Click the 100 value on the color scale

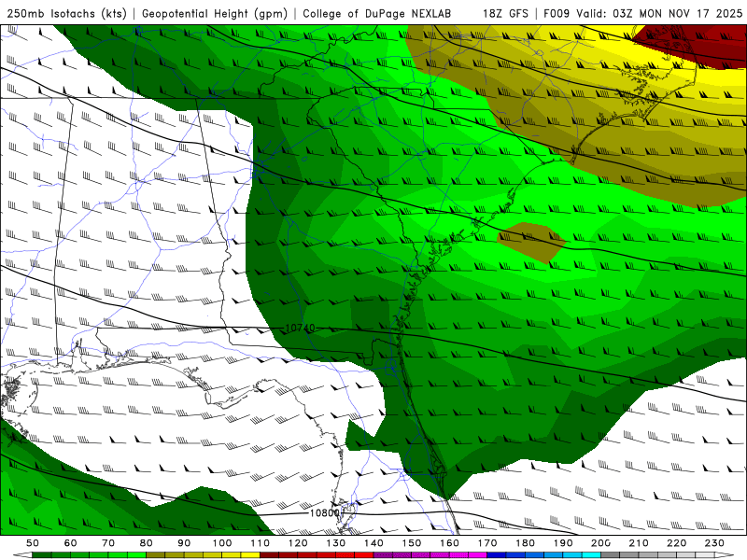pyautogui.click(x=222, y=543)
